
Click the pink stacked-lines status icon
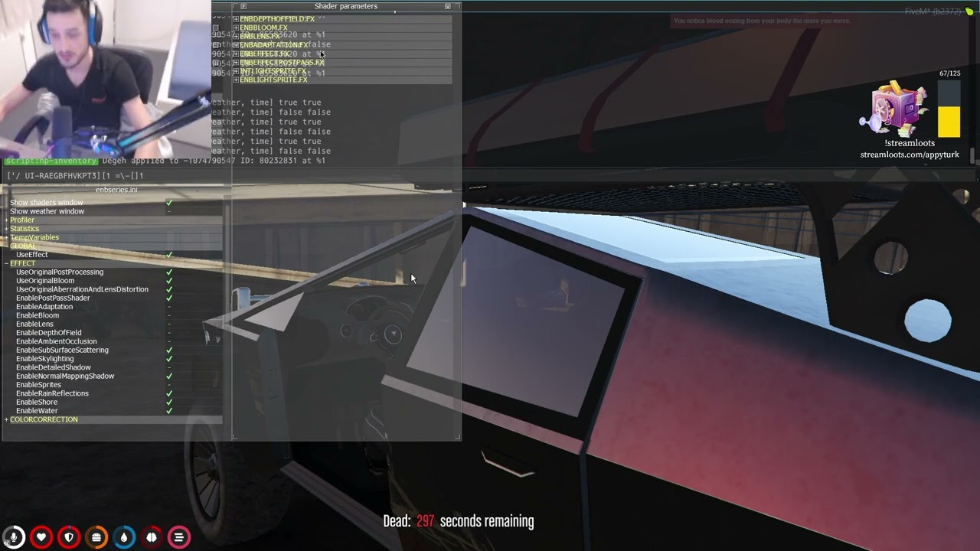(x=179, y=537)
